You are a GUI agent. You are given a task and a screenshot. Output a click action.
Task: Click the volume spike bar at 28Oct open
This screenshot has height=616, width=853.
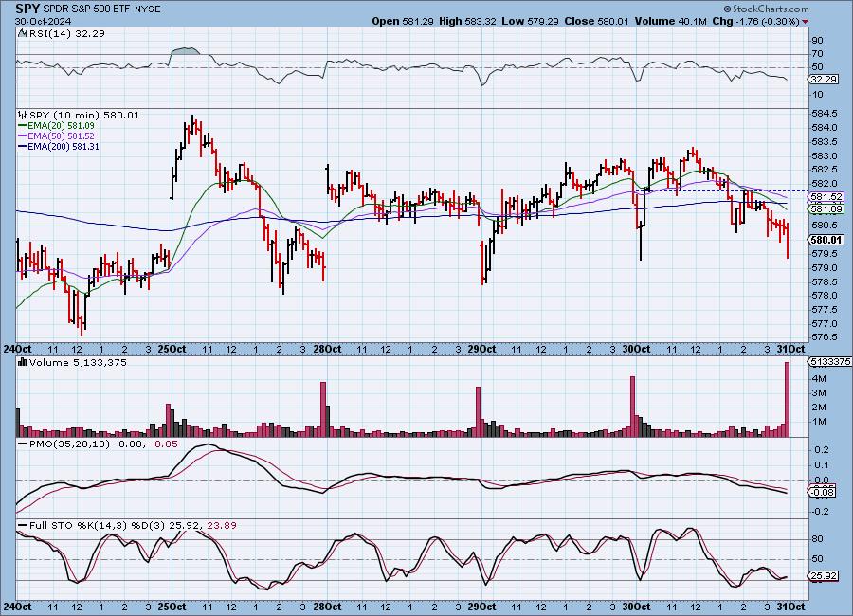point(323,409)
